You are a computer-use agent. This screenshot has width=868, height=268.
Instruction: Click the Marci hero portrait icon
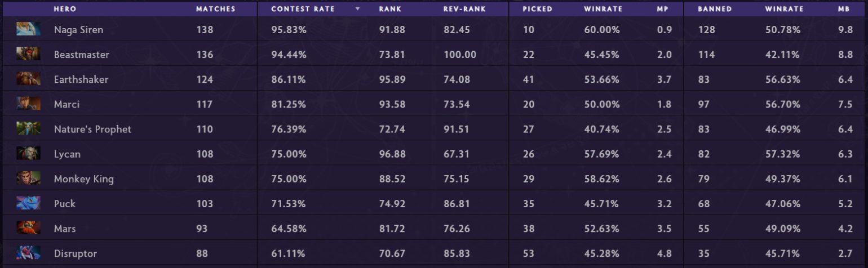coord(28,104)
